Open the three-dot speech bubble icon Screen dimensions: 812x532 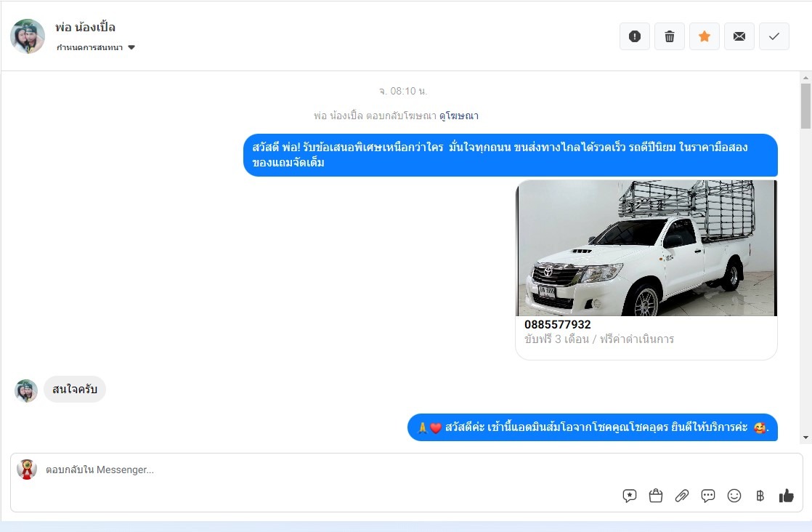708,496
